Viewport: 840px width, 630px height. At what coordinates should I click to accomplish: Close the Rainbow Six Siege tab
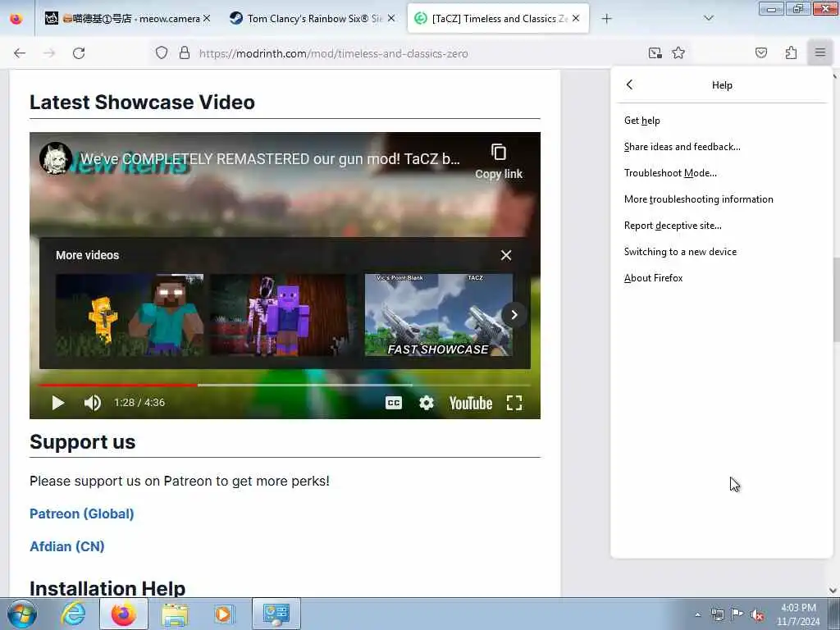(x=391, y=18)
